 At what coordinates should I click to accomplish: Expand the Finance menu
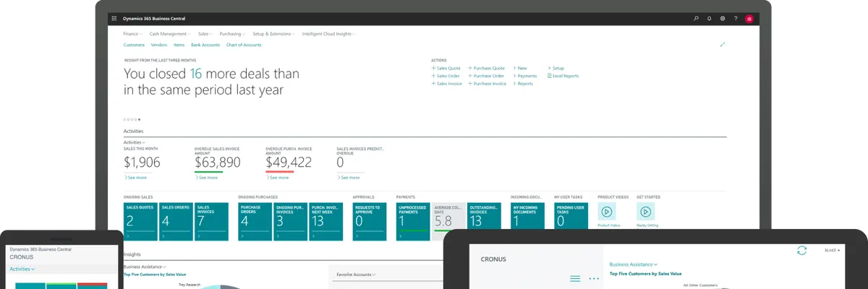[x=132, y=33]
